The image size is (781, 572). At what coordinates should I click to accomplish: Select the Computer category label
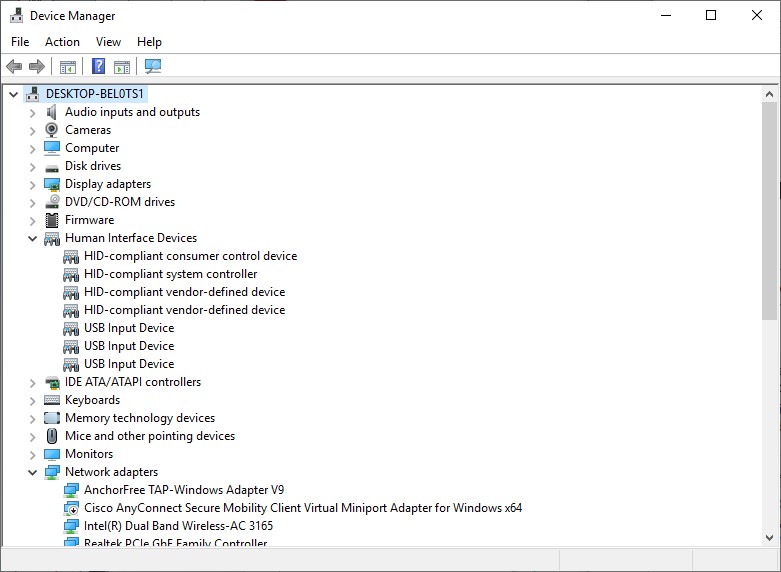pyautogui.click(x=92, y=148)
